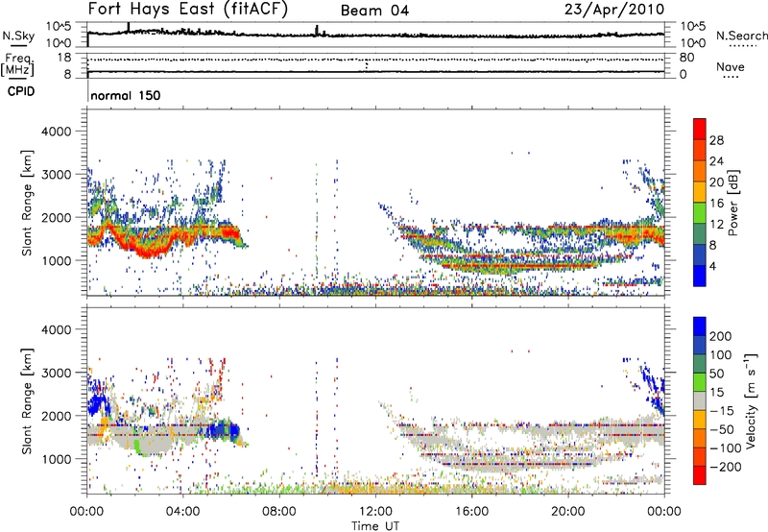
Task: Click the "Fort Hays East (fitACF)" title
Action: 188,9
